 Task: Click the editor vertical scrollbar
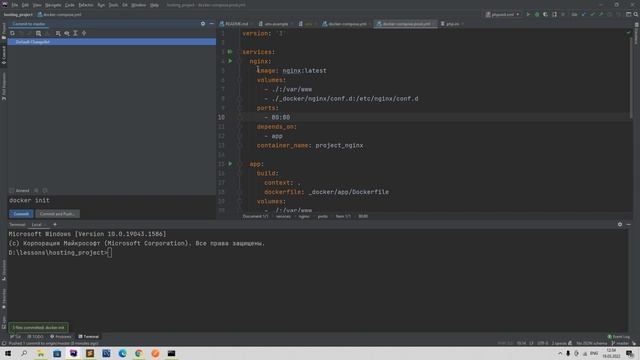(631, 78)
